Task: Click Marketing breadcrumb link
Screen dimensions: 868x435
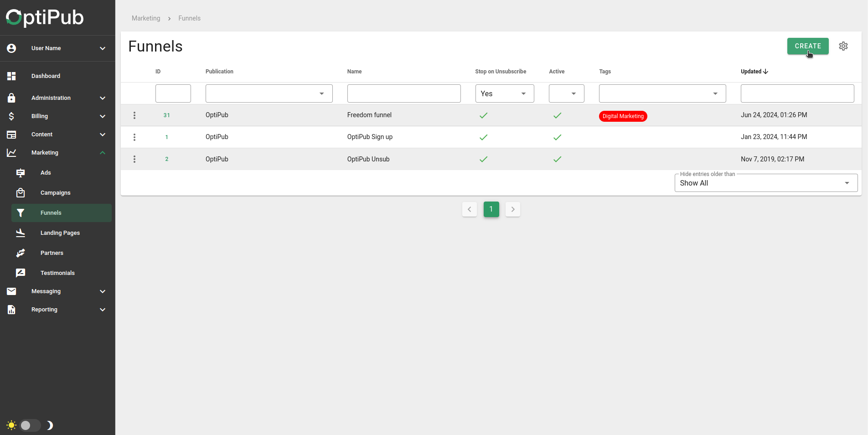Action: (146, 18)
